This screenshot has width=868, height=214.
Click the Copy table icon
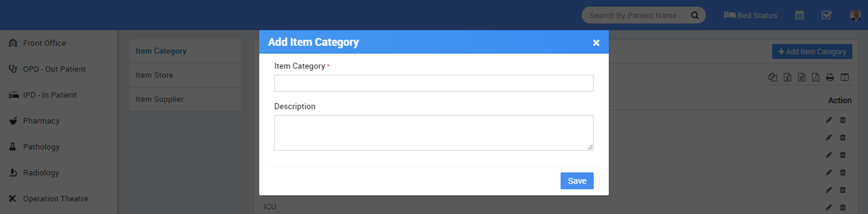tap(773, 77)
